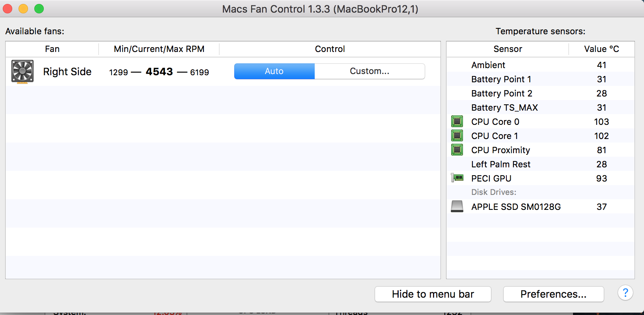644x315 pixels.
Task: Choose Custom fan control mode
Action: point(370,71)
